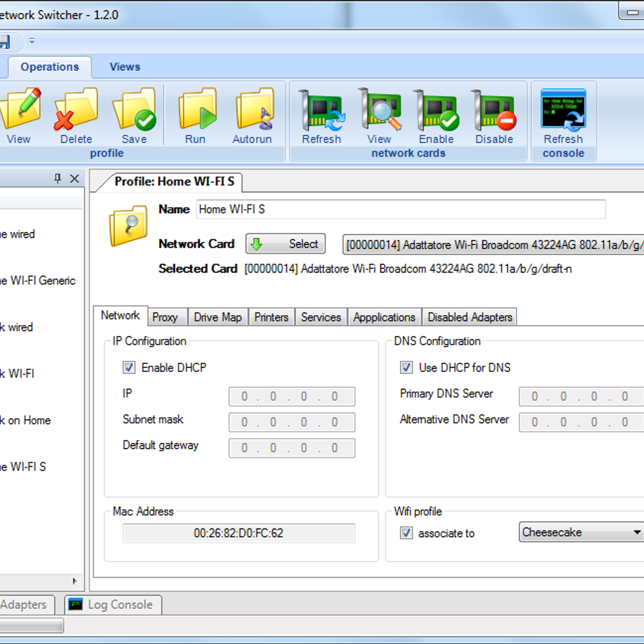Toggle the Wifi associate to checkbox

pyautogui.click(x=406, y=533)
